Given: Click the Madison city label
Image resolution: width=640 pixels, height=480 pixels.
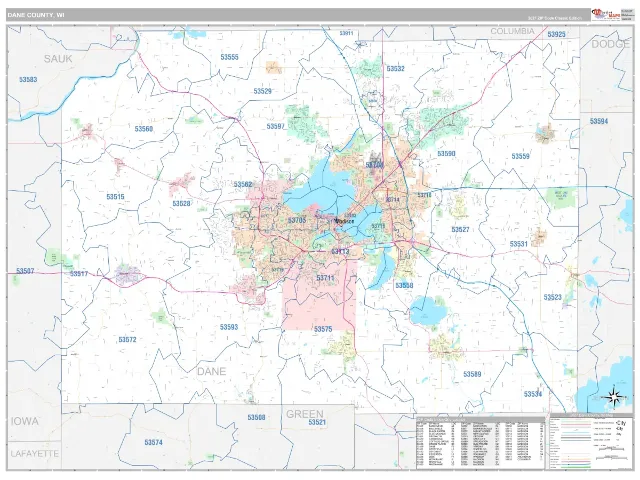Looking at the screenshot, I should 345,221.
